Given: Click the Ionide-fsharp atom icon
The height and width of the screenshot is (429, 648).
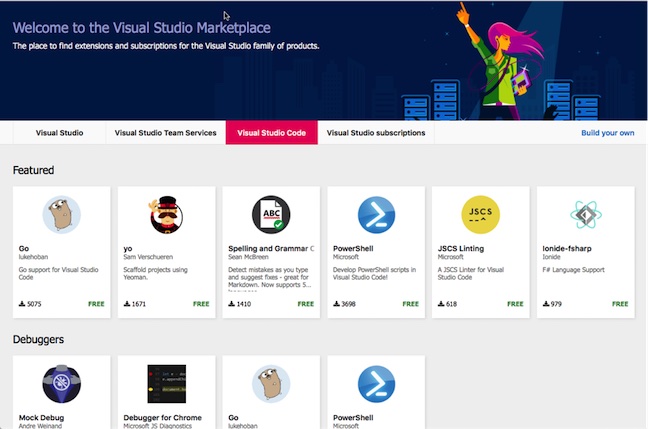Looking at the screenshot, I should 586,214.
